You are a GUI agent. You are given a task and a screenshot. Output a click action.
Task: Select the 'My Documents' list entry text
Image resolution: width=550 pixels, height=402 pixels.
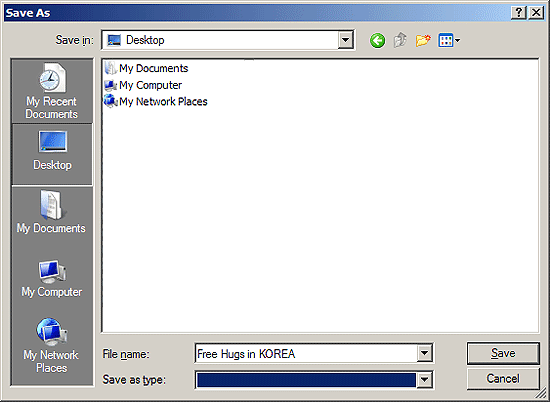tap(154, 68)
